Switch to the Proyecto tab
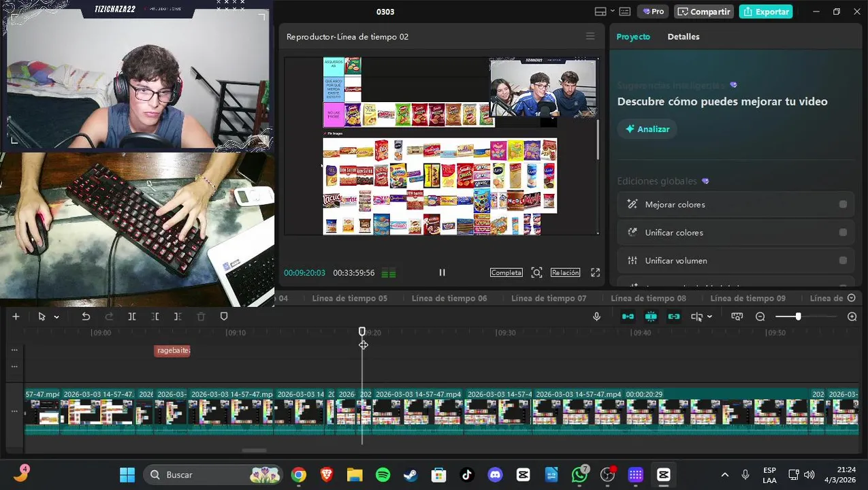Screen dimensions: 868x490 point(633,37)
